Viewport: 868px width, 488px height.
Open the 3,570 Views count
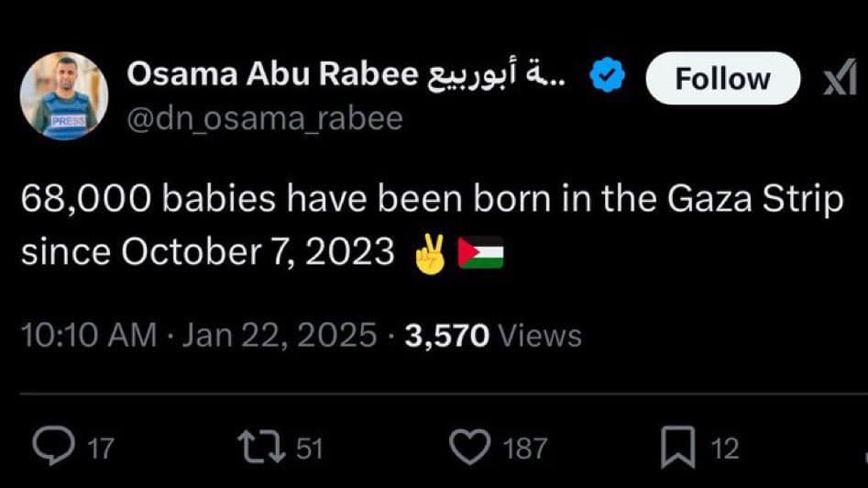tap(493, 336)
